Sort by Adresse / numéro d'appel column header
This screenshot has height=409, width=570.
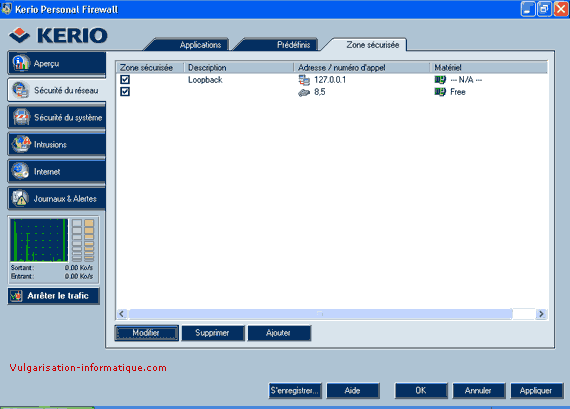coord(362,68)
